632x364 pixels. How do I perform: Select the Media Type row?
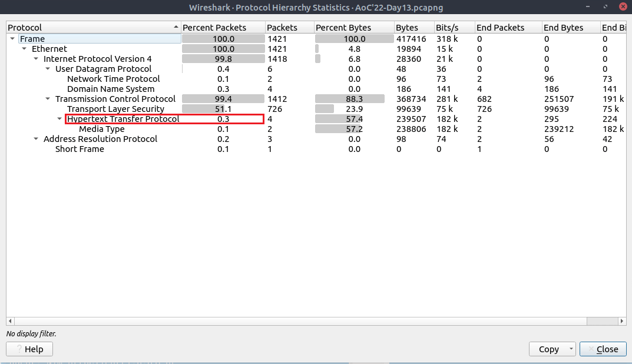tap(316, 129)
